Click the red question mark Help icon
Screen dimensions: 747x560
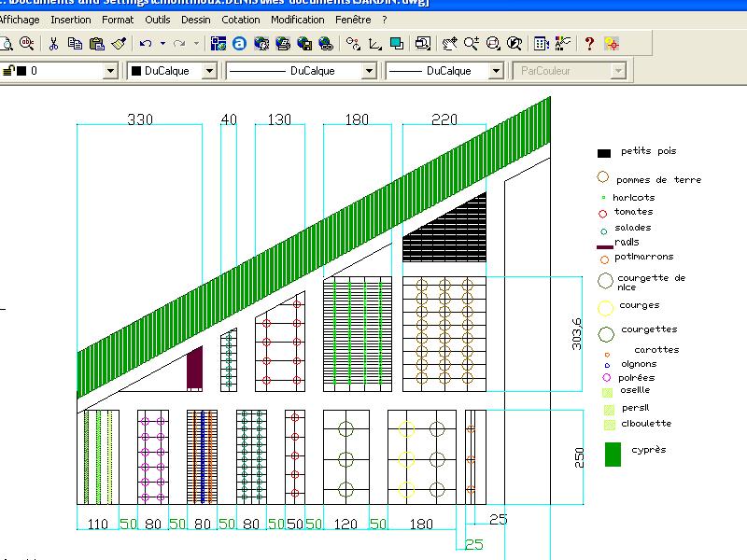click(x=589, y=43)
